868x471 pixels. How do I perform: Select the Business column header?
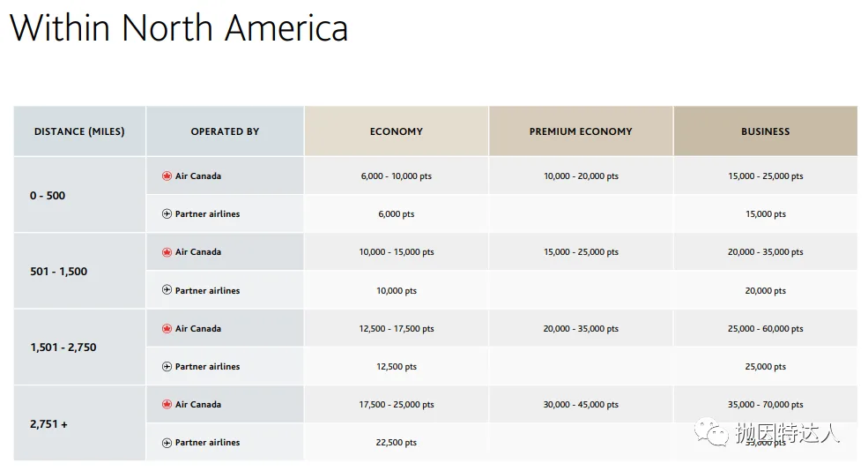765,131
